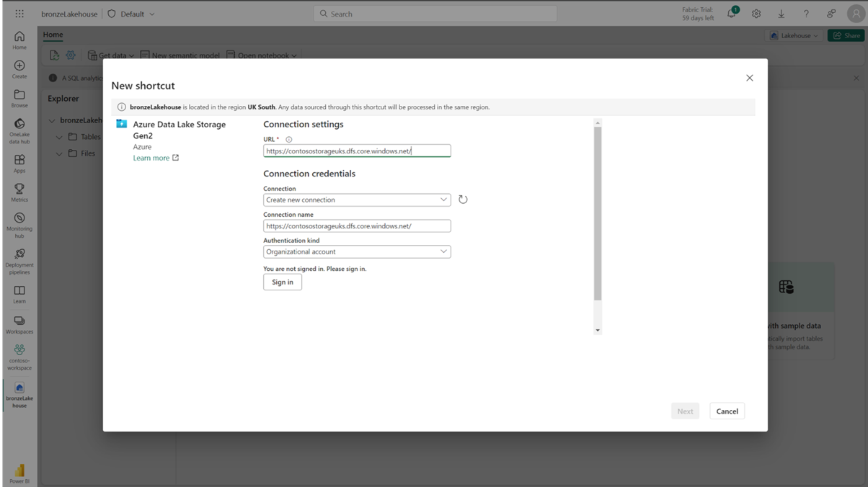Open Monitoring hub

(19, 225)
